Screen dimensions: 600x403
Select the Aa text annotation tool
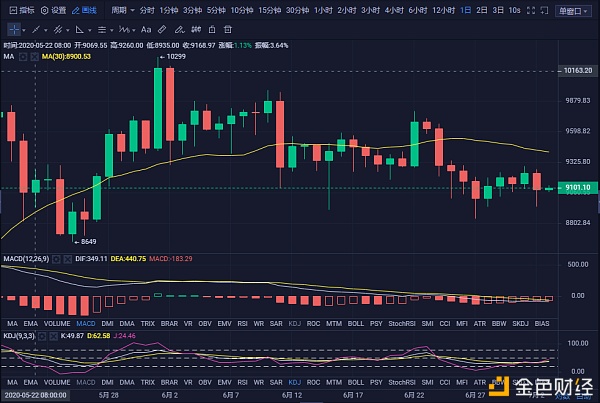coord(146,29)
